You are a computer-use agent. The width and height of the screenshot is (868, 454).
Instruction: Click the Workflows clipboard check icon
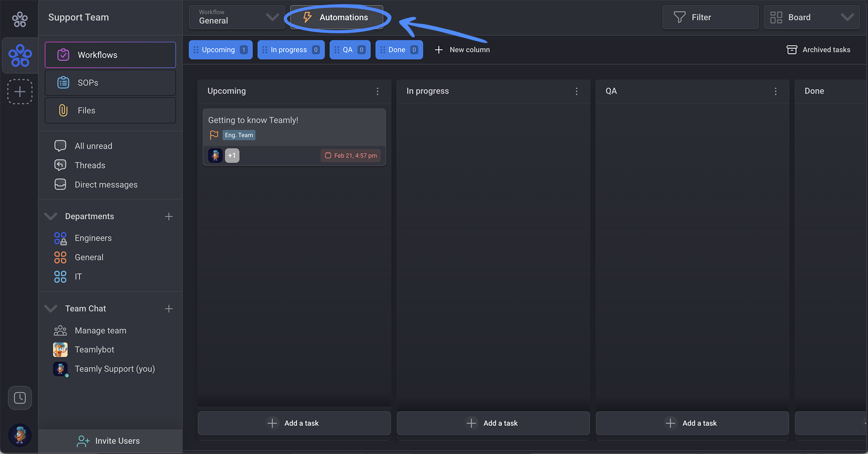click(63, 55)
